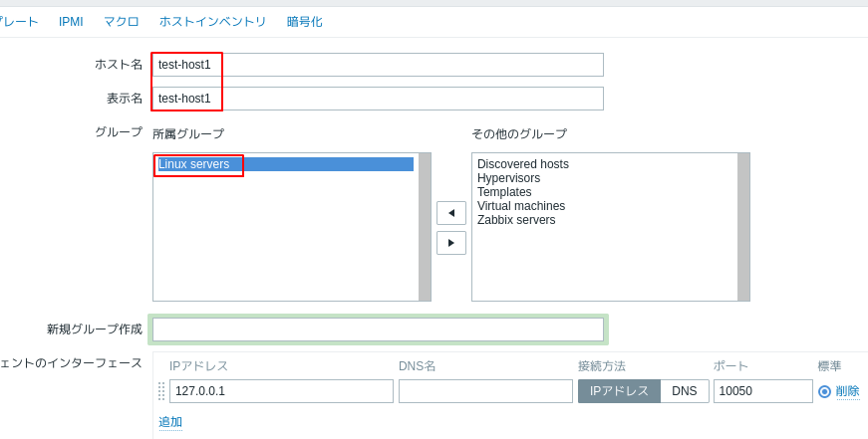Open the ホストインベントリ tab
This screenshot has height=439, width=868.
tap(213, 22)
